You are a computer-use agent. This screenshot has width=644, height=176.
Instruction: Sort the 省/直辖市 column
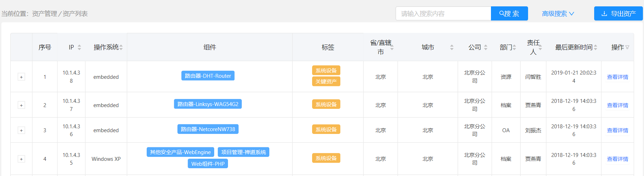[x=392, y=47]
